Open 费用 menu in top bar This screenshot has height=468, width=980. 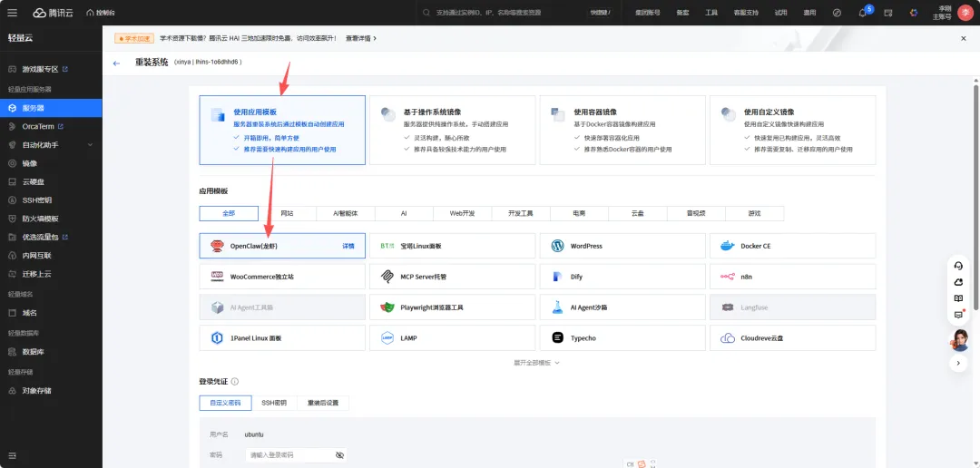(x=809, y=13)
